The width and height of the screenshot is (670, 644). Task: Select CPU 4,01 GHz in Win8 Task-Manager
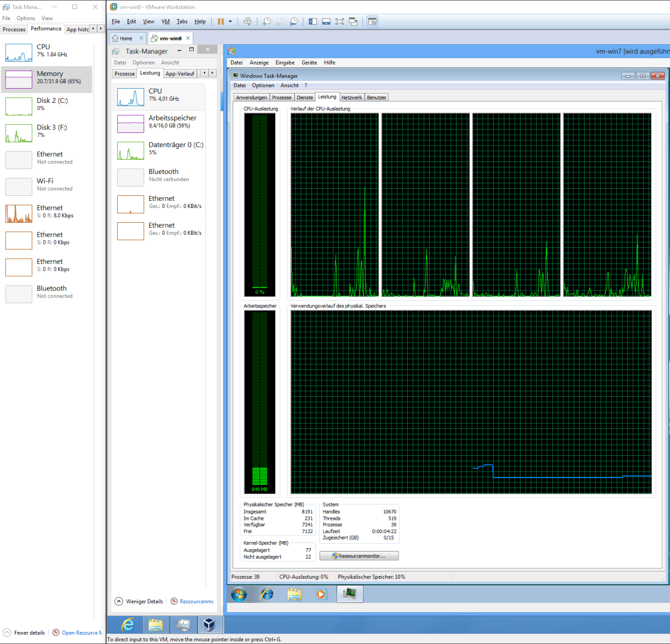pos(159,97)
